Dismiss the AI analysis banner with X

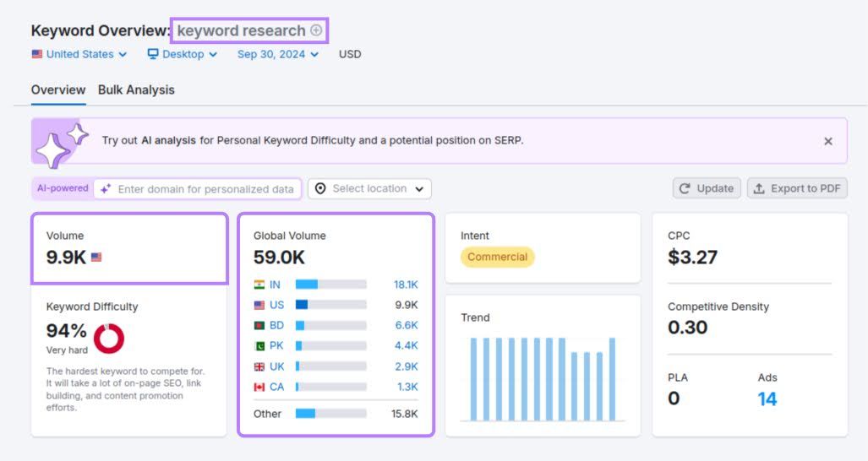click(828, 141)
